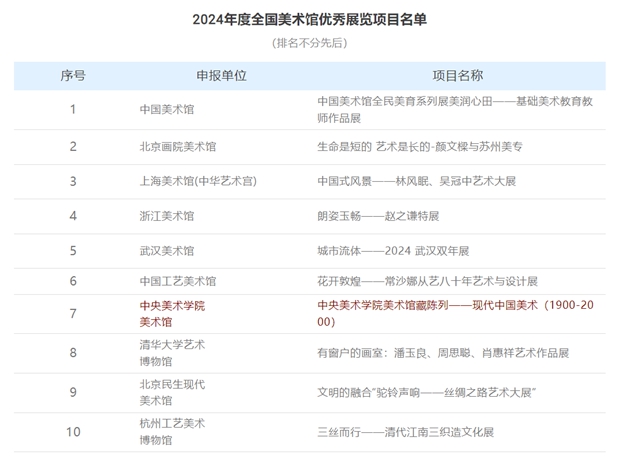
Task: Click the 序号 column header
Action: [x=73, y=75]
